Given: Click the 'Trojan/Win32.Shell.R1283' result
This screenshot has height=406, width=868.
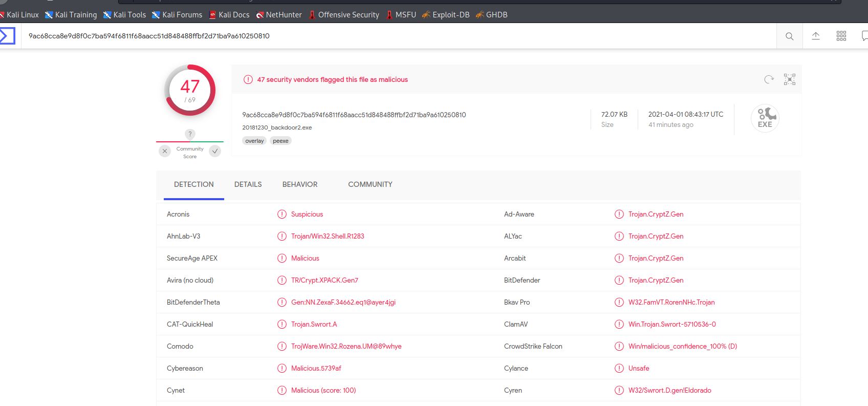Looking at the screenshot, I should coord(328,237).
